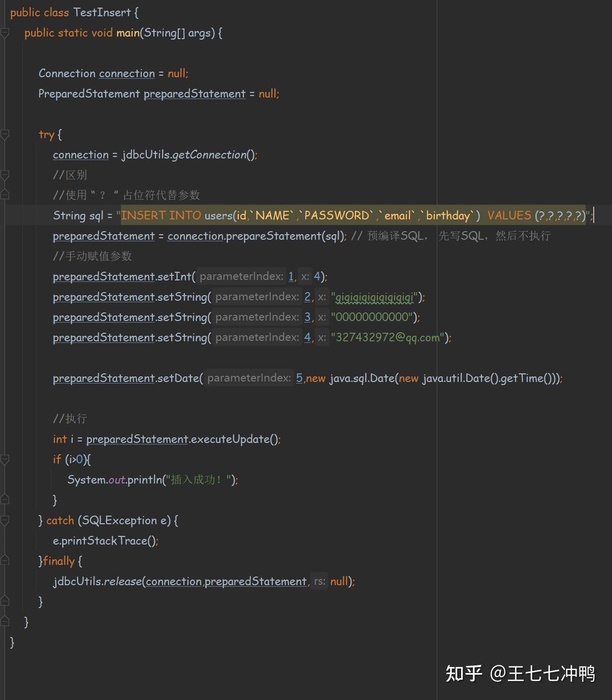Image resolution: width=612 pixels, height=700 pixels.
Task: Click the getConnection() method call
Action: click(x=214, y=154)
